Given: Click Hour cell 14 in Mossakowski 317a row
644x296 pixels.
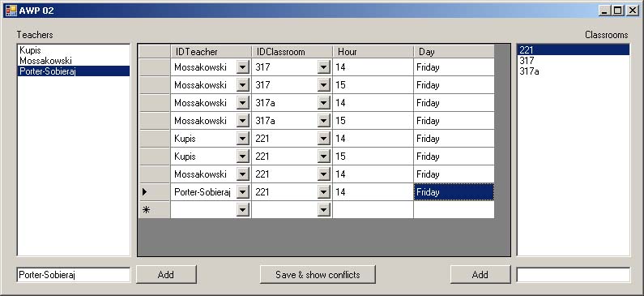Looking at the screenshot, I should pos(373,103).
